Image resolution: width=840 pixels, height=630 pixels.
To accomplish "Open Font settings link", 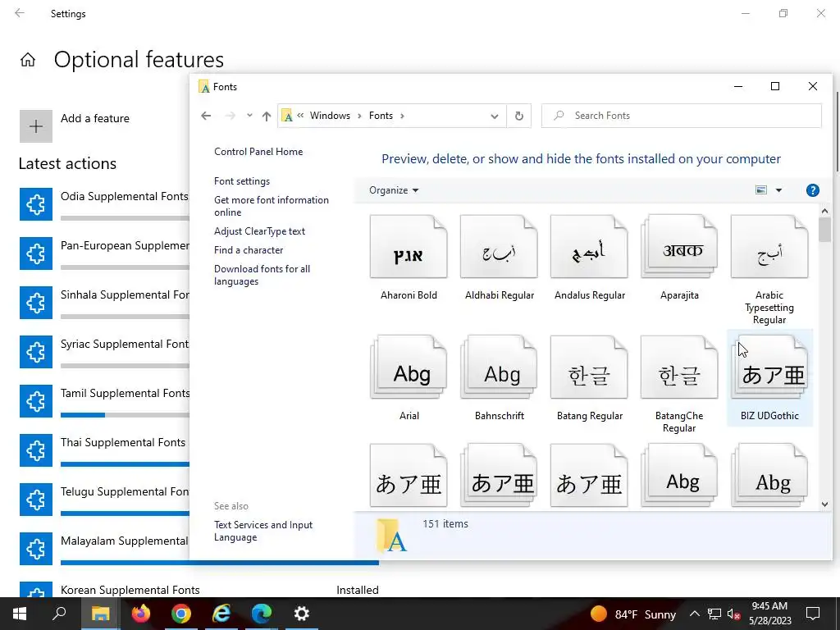I will (x=242, y=181).
